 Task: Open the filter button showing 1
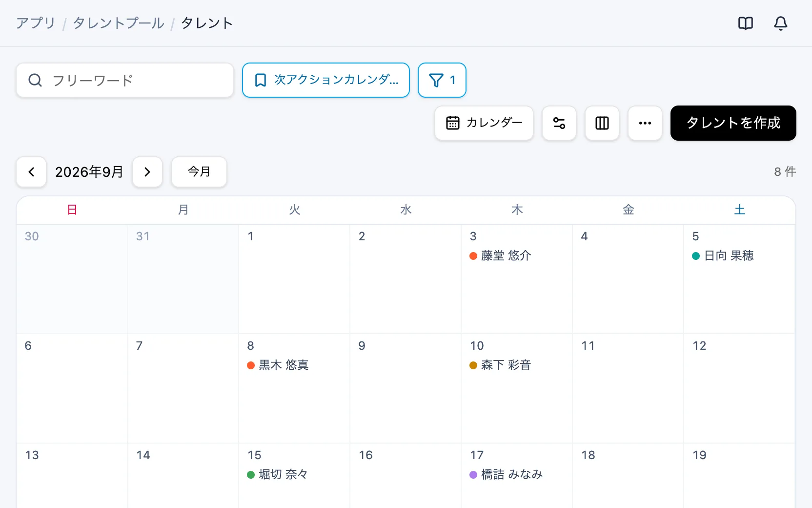coord(442,80)
